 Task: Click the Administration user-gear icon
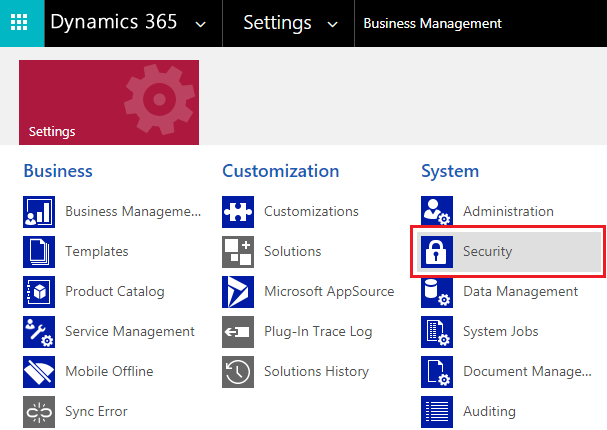[x=437, y=211]
